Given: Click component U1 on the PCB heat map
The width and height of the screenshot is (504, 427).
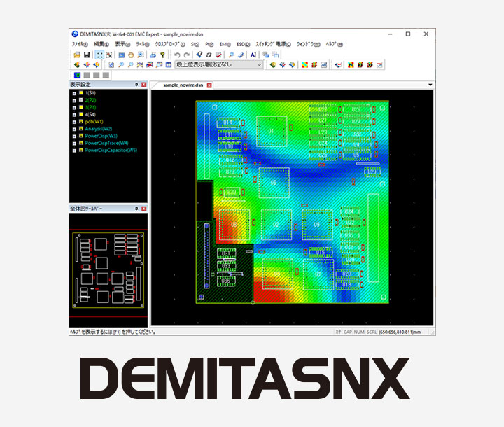Looking at the screenshot, I should pyautogui.click(x=272, y=131).
